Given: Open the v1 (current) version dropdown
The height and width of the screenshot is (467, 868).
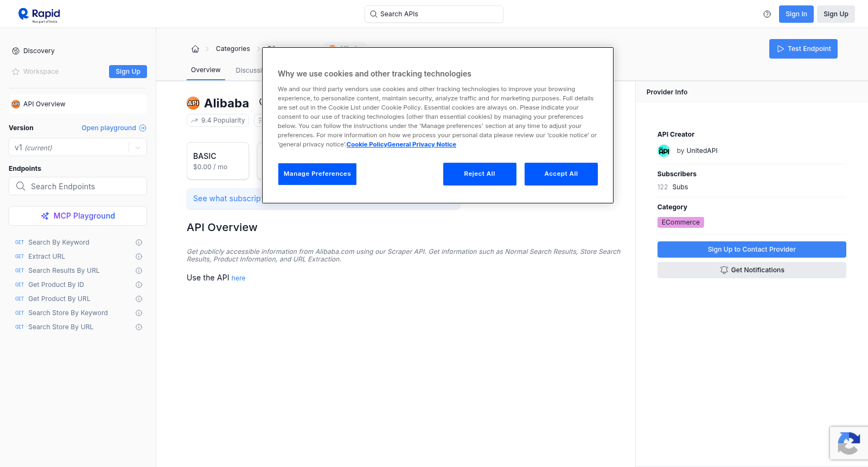Looking at the screenshot, I should point(78,148).
